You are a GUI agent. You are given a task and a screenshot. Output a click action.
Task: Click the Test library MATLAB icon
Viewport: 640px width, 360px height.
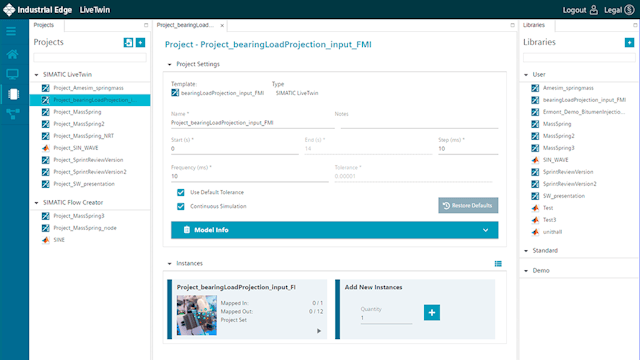[x=535, y=208]
